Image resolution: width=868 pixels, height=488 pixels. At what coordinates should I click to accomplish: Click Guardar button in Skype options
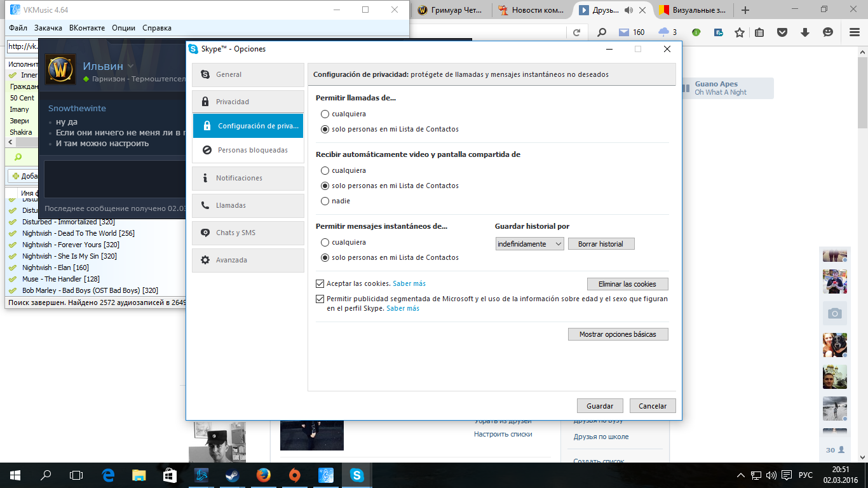600,406
